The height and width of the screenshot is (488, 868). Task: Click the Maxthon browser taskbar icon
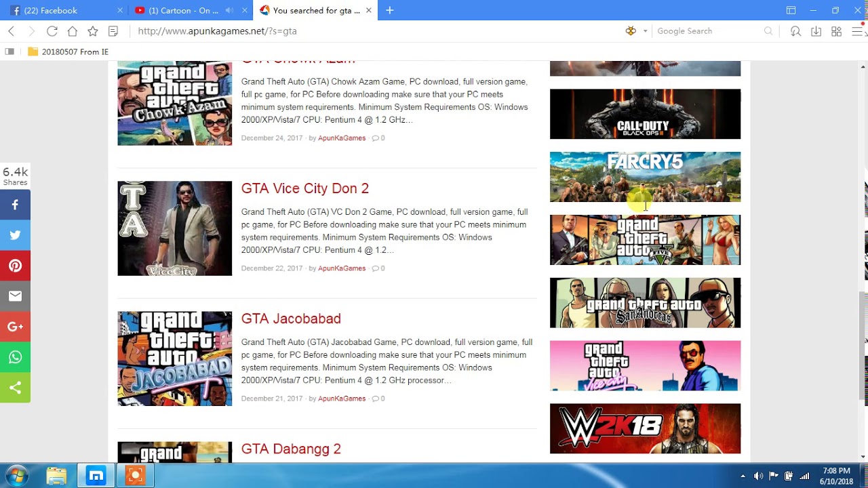[96, 476]
